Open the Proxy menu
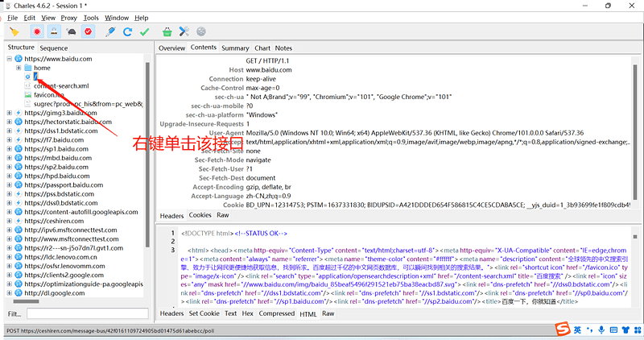The height and width of the screenshot is (340, 644). pyautogui.click(x=68, y=18)
